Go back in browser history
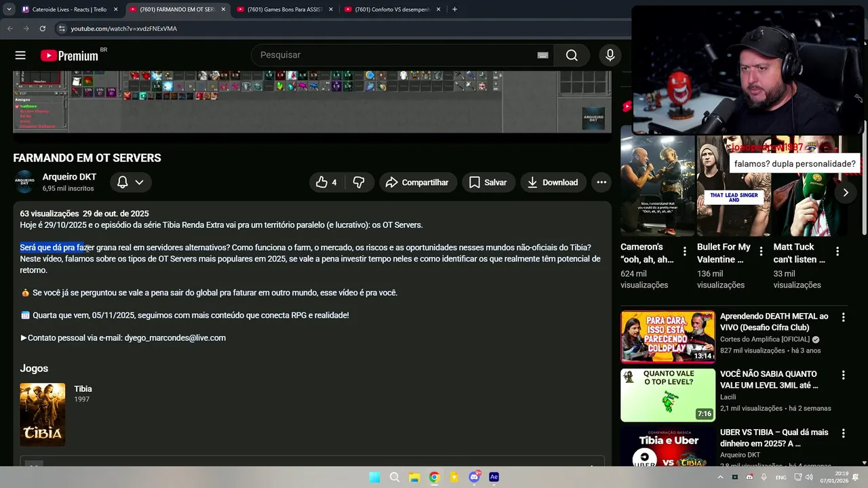Screen dimensions: 868x488 click(x=10, y=28)
